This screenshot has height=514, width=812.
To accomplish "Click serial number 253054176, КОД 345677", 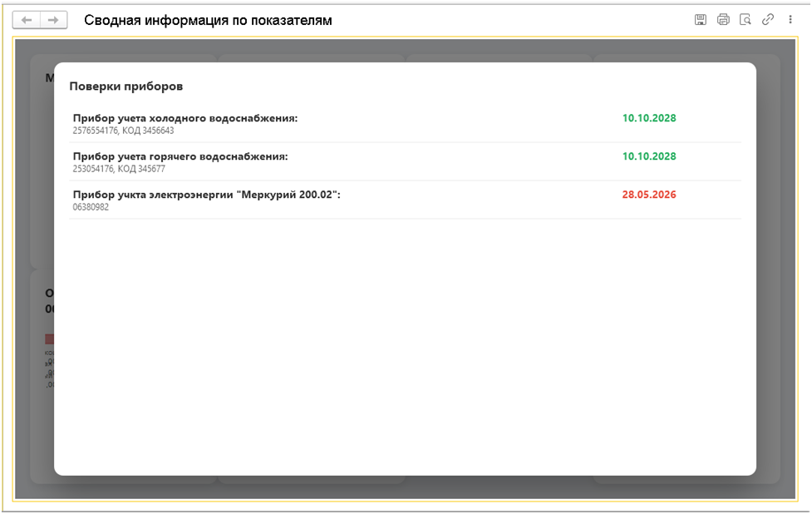I will [x=119, y=169].
